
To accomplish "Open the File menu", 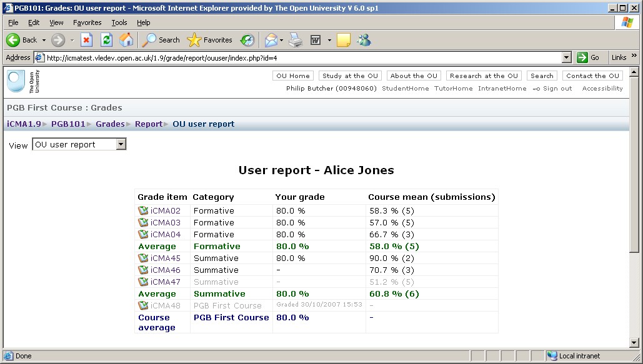I will (x=13, y=22).
